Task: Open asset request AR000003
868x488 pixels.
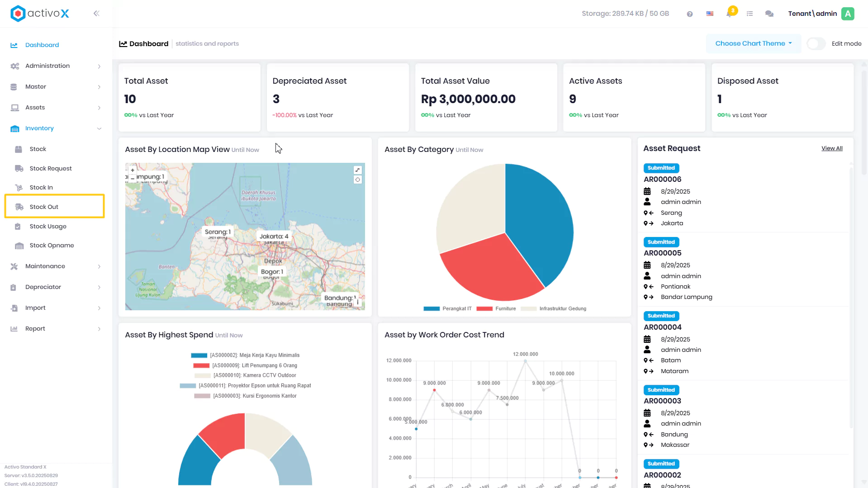Action: [662, 401]
